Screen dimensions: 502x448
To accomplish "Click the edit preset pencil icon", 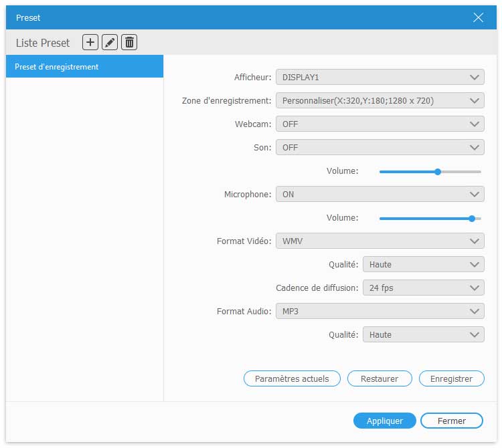I will (110, 43).
